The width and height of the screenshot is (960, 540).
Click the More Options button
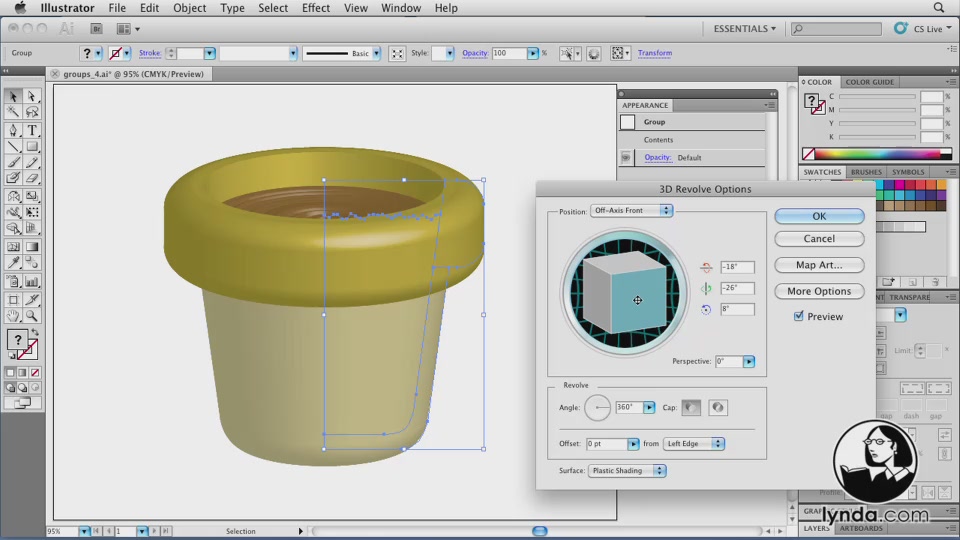[x=819, y=291]
